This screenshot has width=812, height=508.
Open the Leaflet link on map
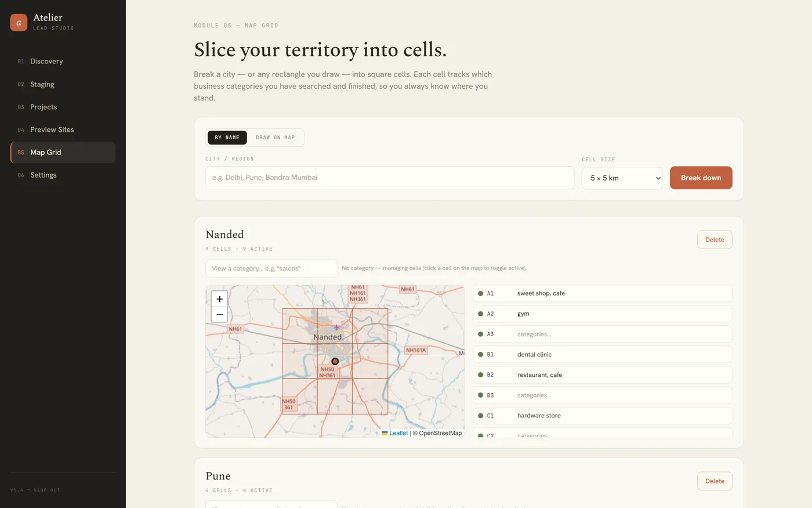click(398, 433)
